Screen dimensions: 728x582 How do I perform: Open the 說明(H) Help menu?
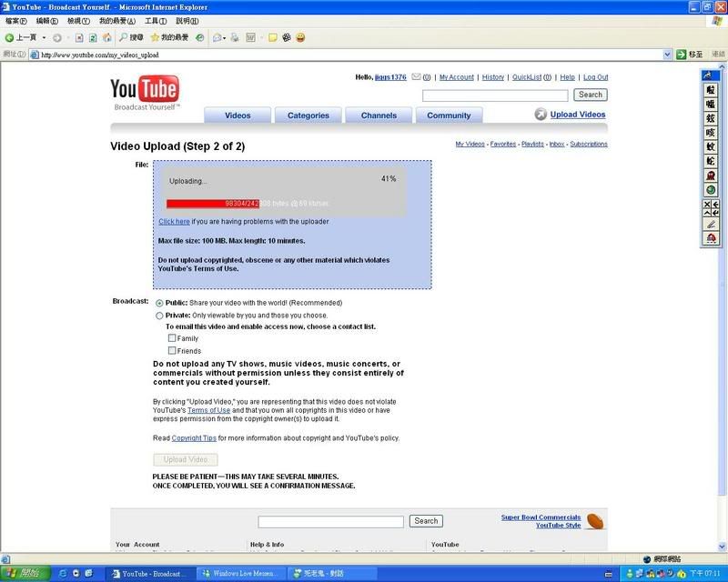[x=187, y=21]
